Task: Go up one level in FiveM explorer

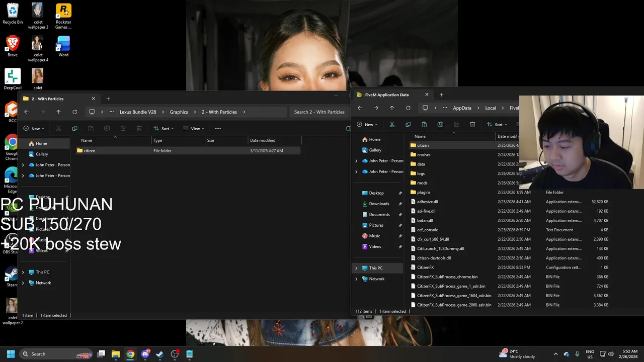Action: (x=392, y=108)
